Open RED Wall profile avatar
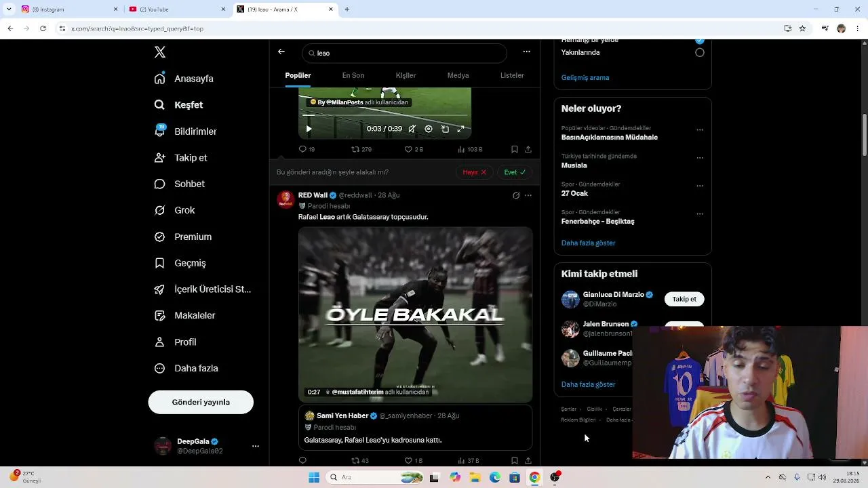Viewport: 868px width, 488px height. pyautogui.click(x=285, y=199)
